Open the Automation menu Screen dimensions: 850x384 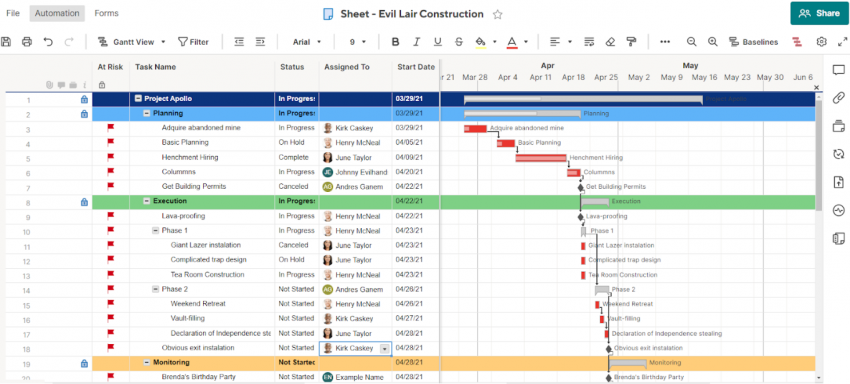tap(57, 13)
